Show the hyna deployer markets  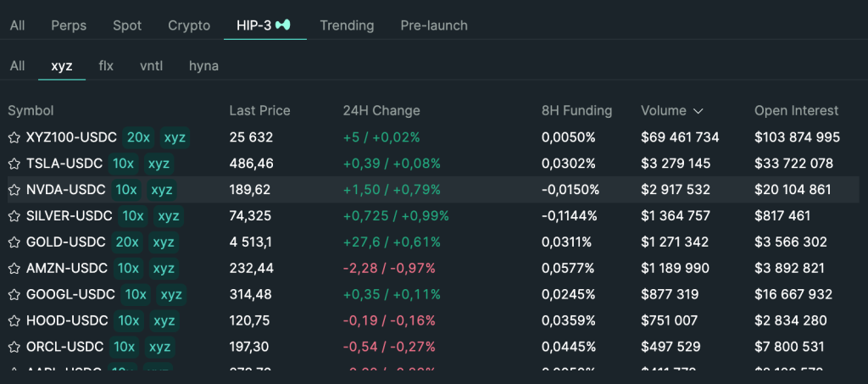203,65
